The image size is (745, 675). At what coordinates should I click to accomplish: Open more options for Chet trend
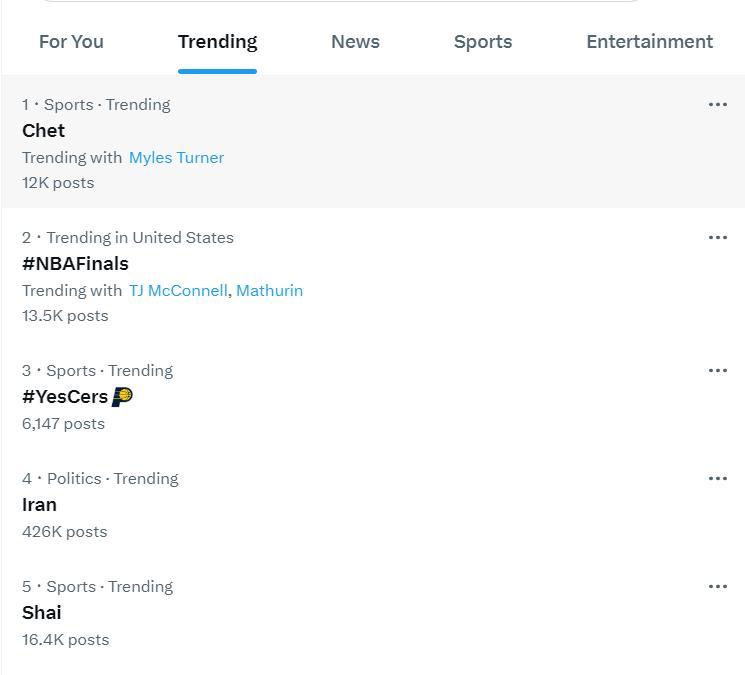(x=717, y=105)
